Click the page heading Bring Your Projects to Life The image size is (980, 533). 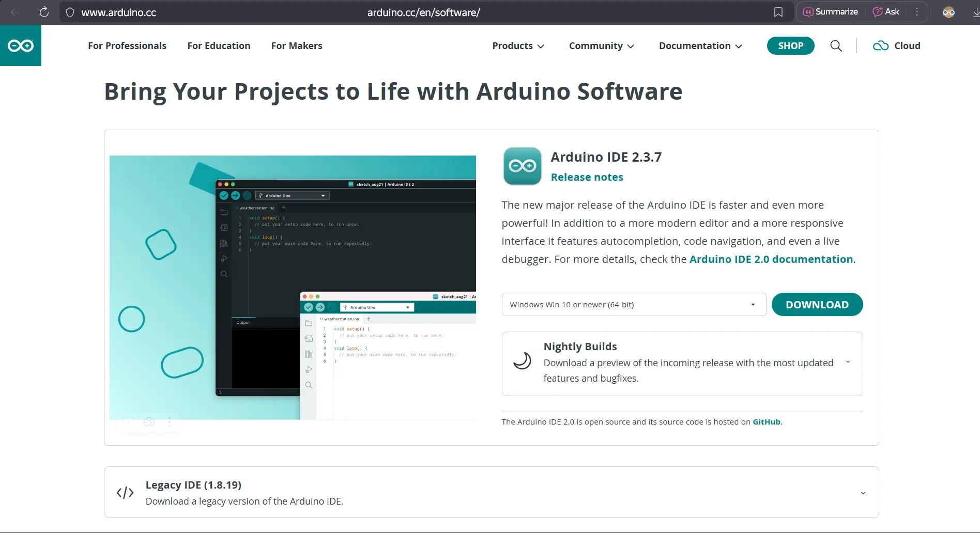pyautogui.click(x=393, y=91)
